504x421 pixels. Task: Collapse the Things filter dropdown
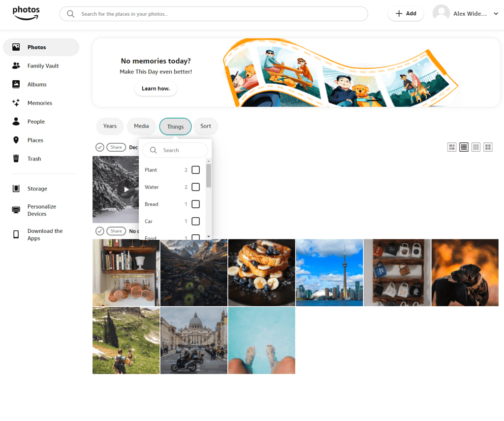click(x=175, y=127)
